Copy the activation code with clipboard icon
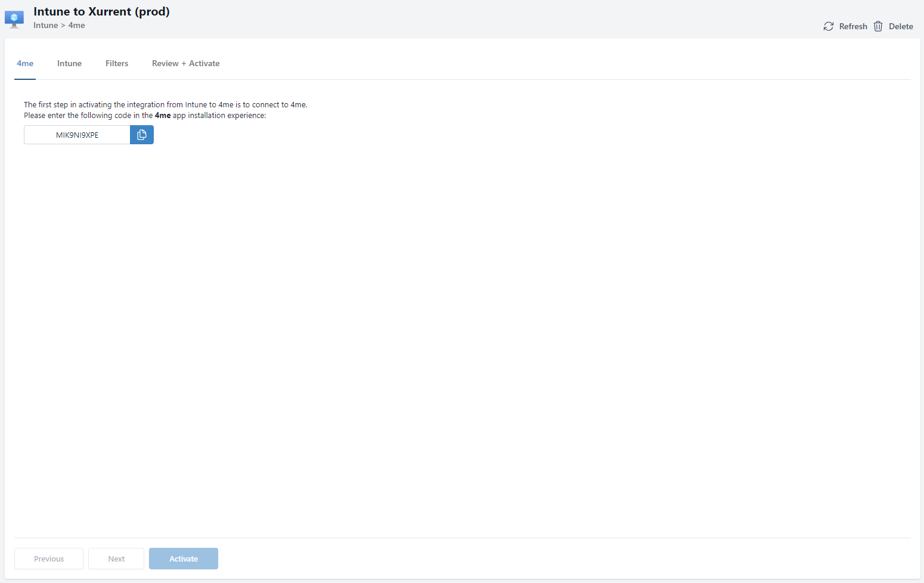Image resolution: width=924 pixels, height=583 pixels. point(142,135)
